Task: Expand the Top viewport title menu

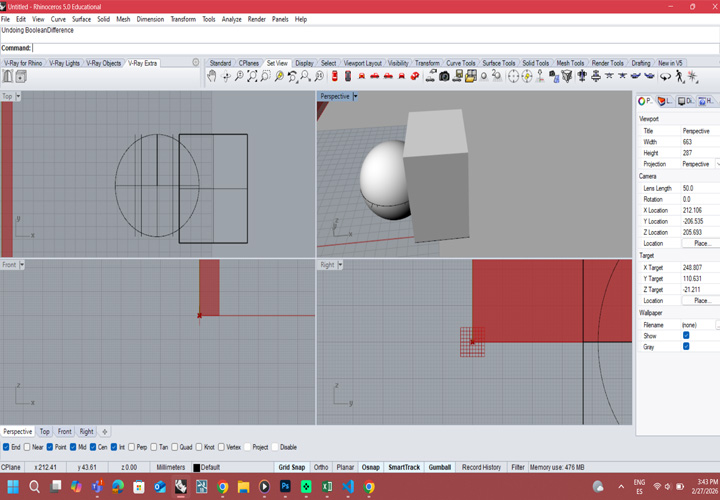Action: click(x=18, y=97)
